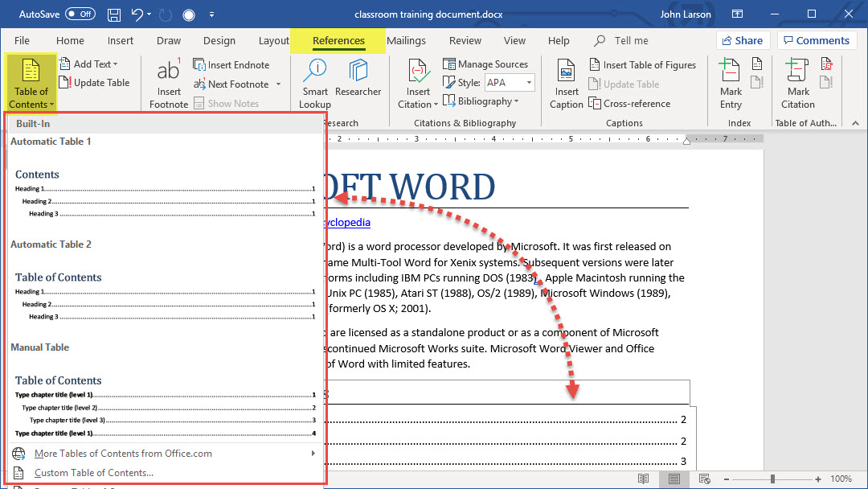Choose Custom Table of Contents option
Image resolution: width=868 pixels, height=489 pixels.
pos(93,473)
